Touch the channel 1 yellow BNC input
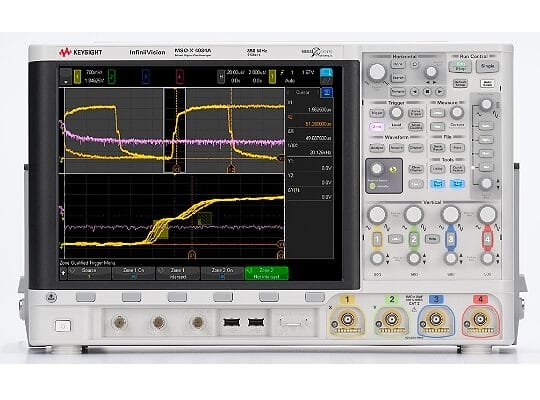 point(346,320)
